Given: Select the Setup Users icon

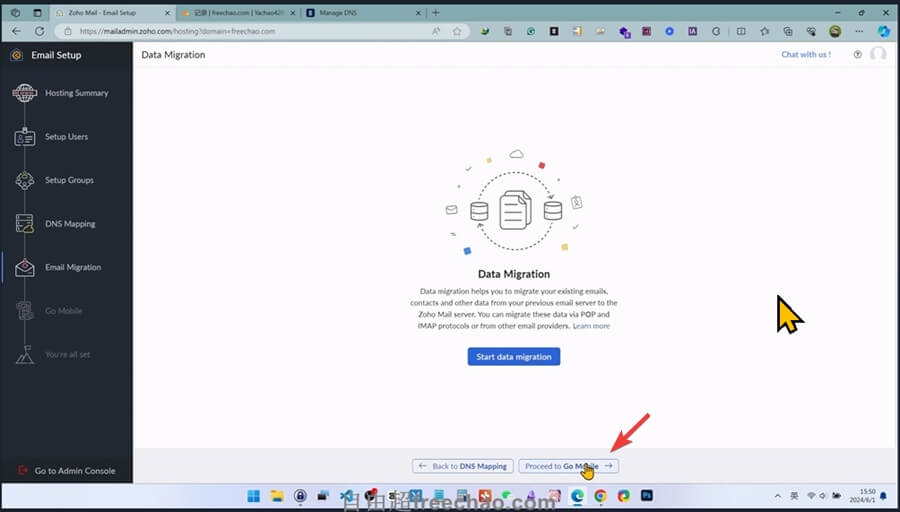Looking at the screenshot, I should (x=25, y=137).
